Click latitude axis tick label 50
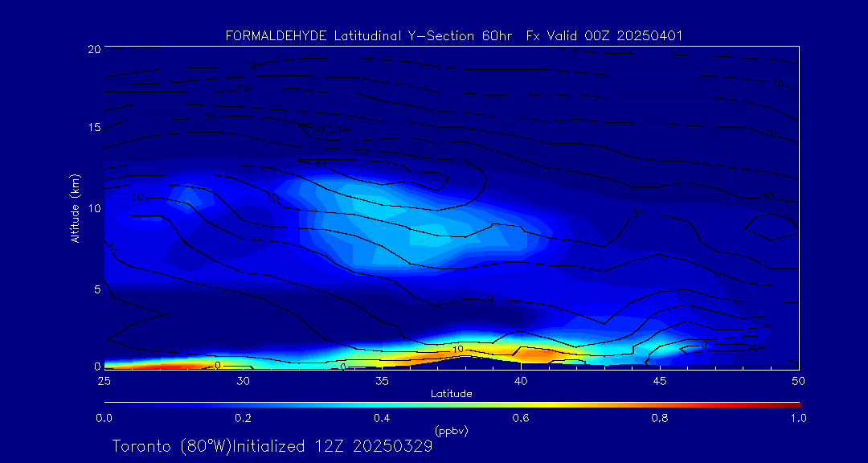Viewport: 868px width, 463px height. (x=799, y=381)
